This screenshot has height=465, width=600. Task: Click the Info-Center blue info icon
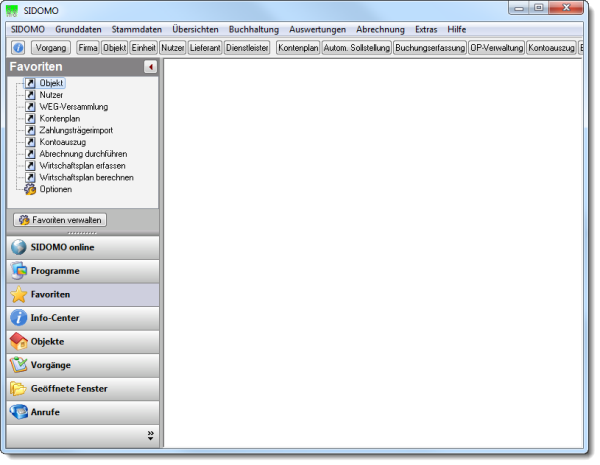point(18,318)
